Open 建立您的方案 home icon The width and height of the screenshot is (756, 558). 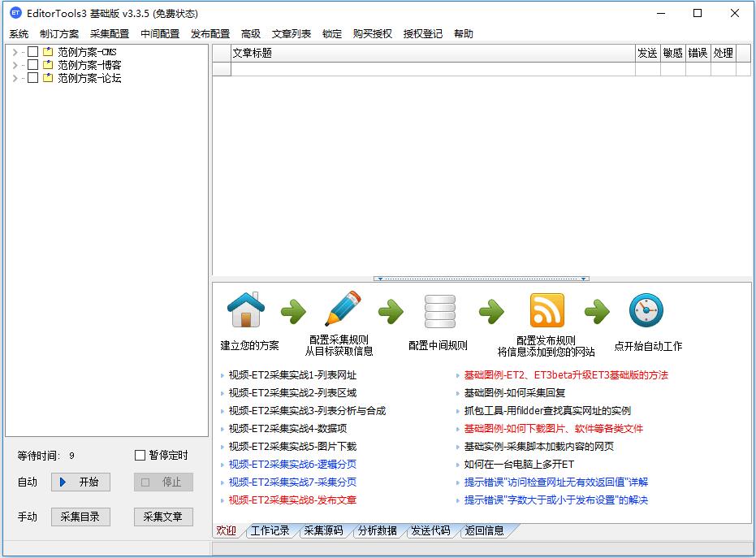(245, 309)
